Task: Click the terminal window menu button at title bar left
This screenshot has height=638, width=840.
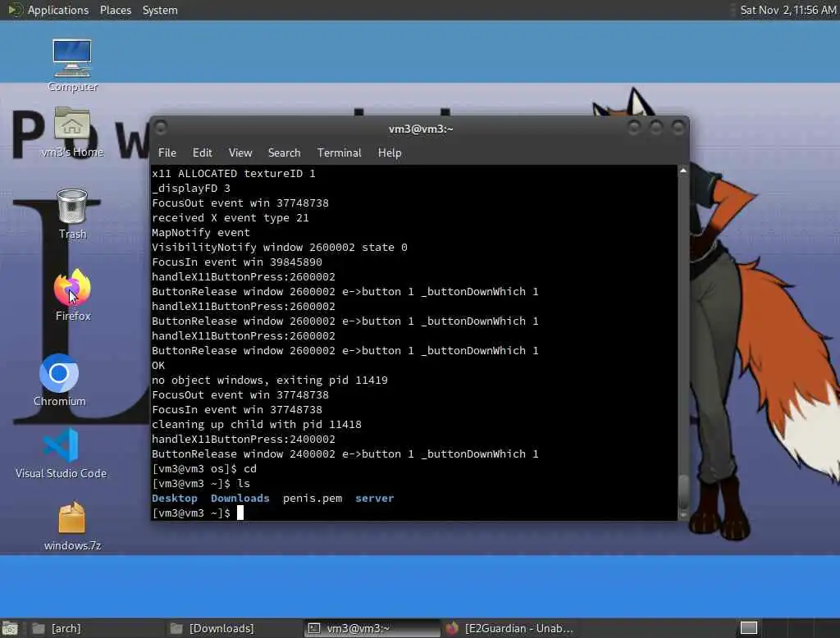Action: 160,127
